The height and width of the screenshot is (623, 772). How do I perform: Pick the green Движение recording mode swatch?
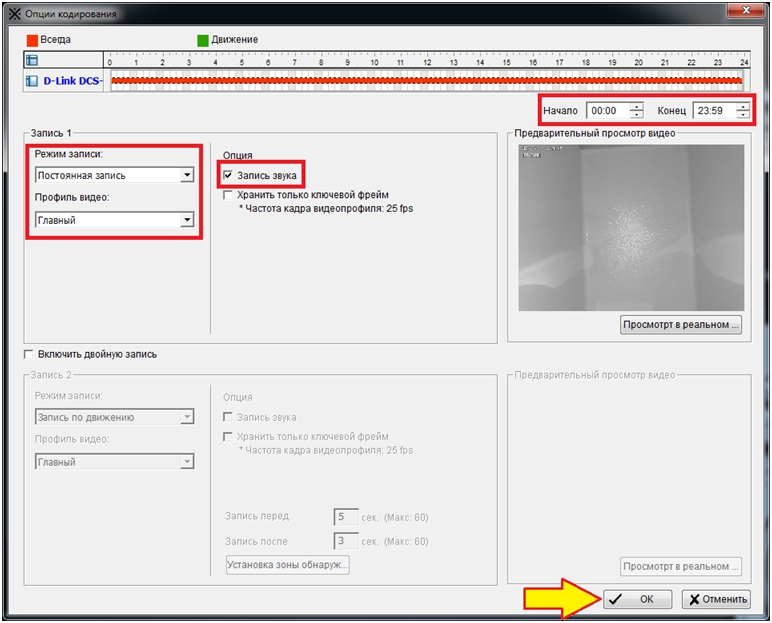pos(203,40)
